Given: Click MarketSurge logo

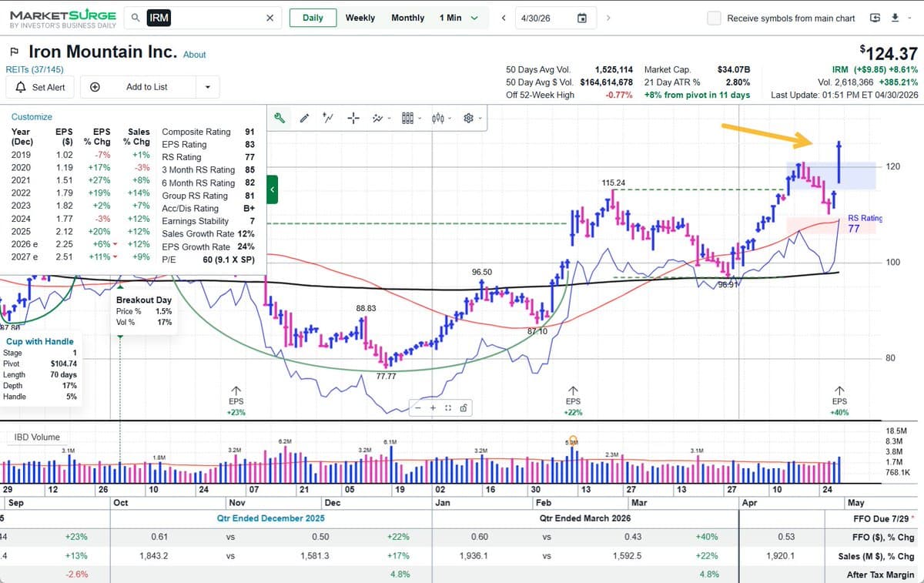Looking at the screenshot, I should tap(63, 18).
